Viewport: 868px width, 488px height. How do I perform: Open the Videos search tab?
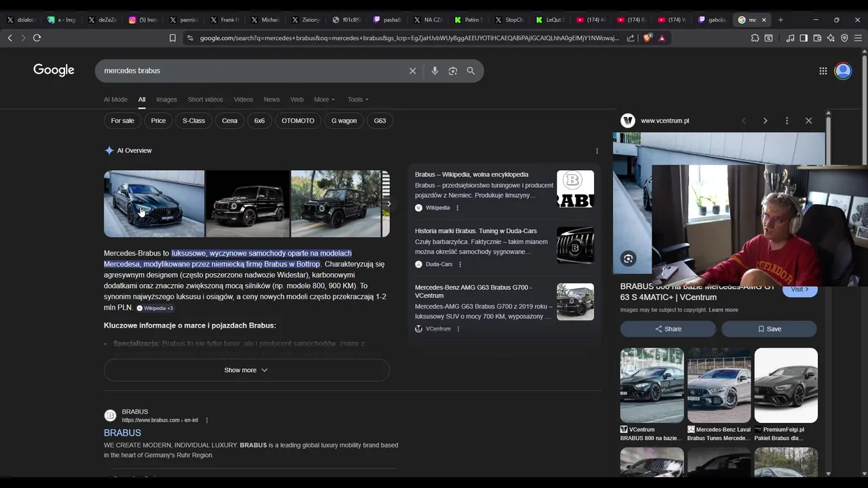(243, 100)
